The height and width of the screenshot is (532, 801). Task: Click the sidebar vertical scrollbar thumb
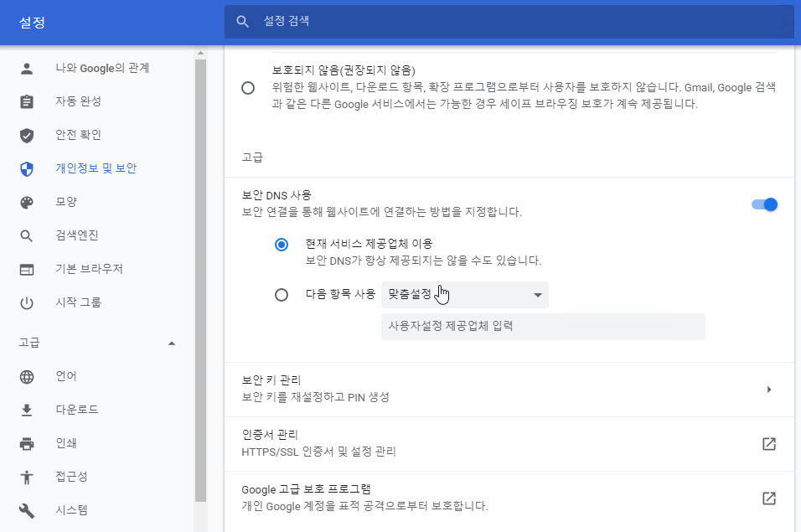tap(200, 281)
